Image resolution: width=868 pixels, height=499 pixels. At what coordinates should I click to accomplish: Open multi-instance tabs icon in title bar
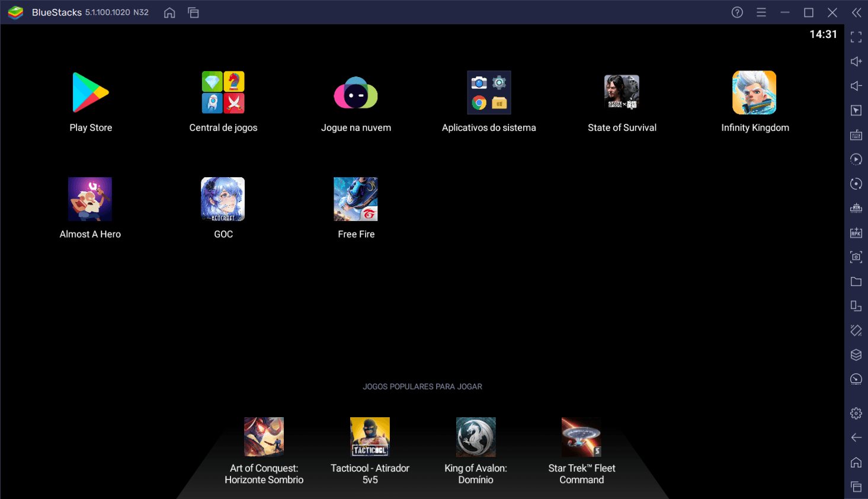[x=193, y=12]
